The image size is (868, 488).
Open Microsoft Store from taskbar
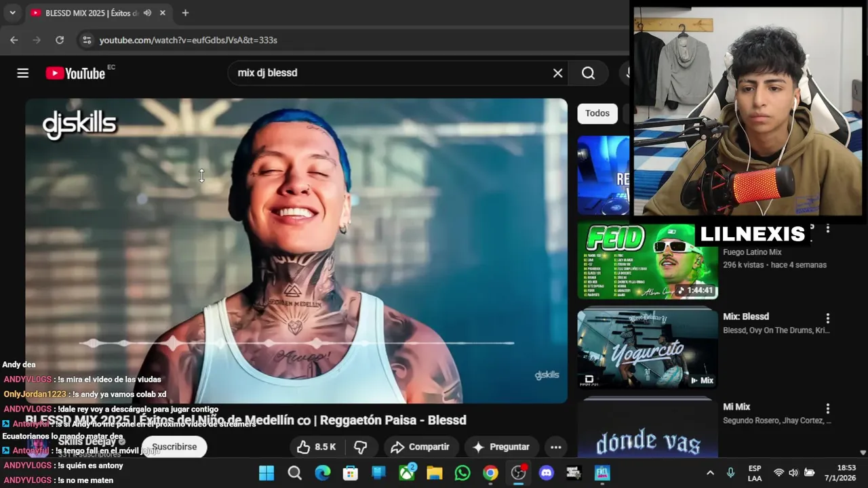351,473
